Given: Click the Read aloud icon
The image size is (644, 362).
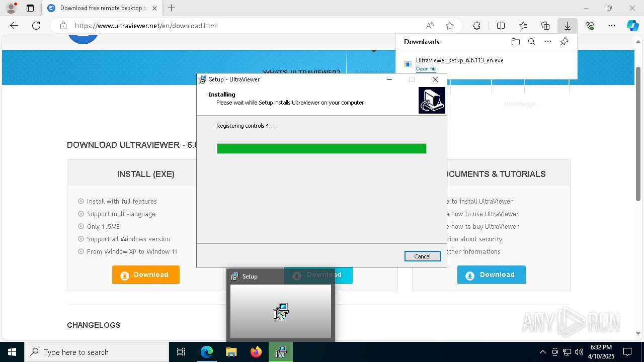Looking at the screenshot, I should [x=430, y=26].
